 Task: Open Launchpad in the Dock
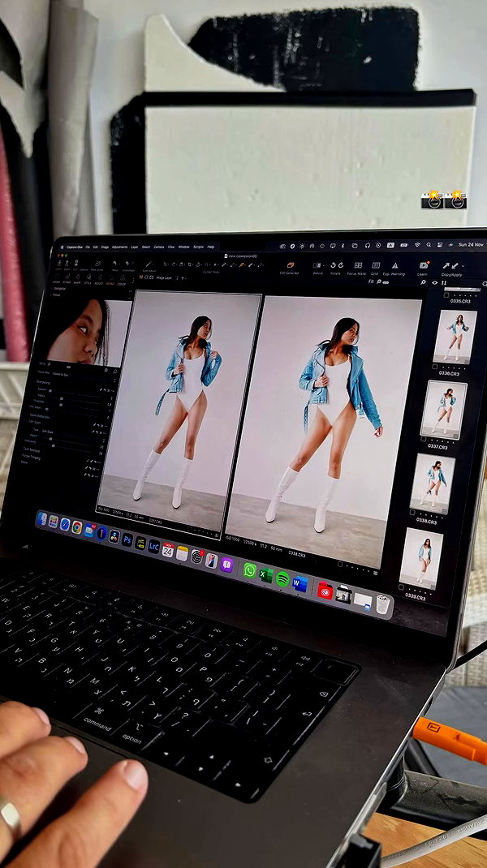pos(54,522)
